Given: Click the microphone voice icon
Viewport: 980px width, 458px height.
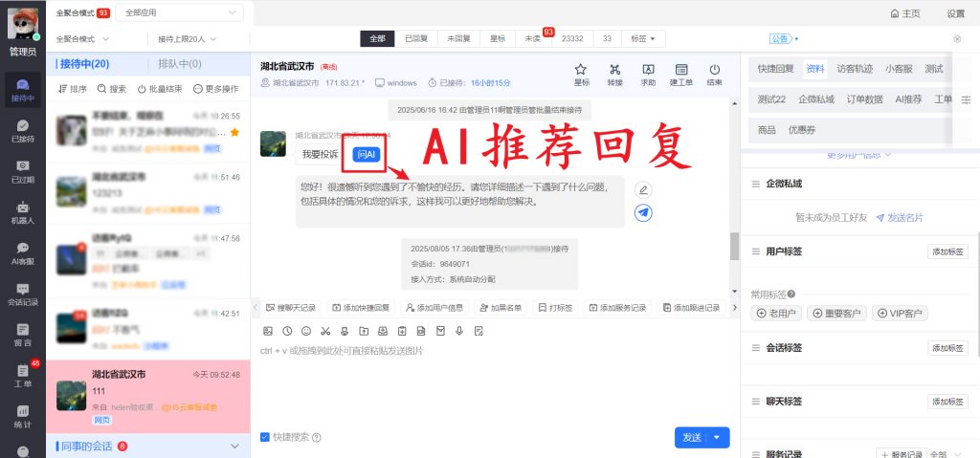Looking at the screenshot, I should click(x=460, y=331).
